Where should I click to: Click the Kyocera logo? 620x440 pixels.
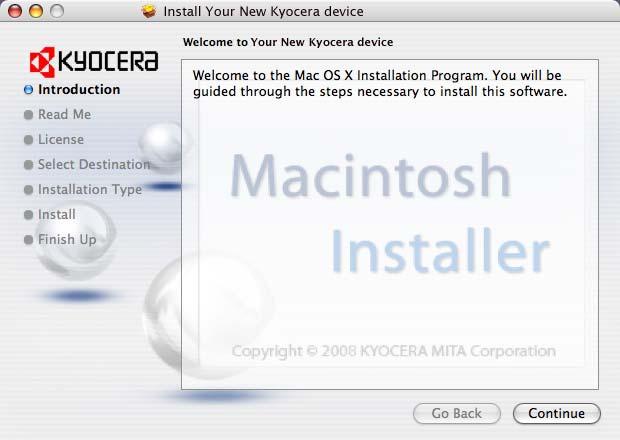(x=94, y=62)
